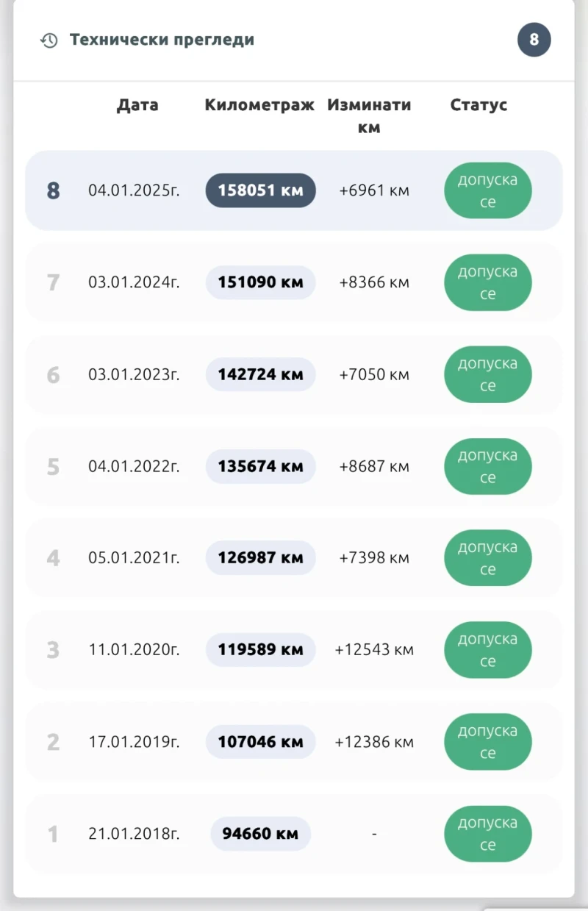
Task: Click the 135674 км mileage pill
Action: pyautogui.click(x=260, y=466)
